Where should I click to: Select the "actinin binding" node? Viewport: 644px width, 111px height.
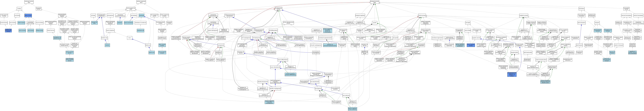[22, 30]
